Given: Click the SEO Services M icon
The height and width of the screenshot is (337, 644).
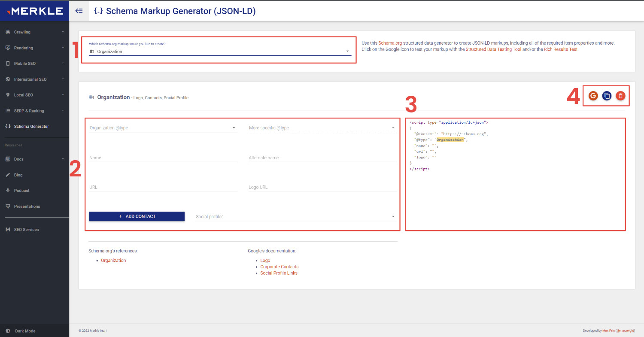Looking at the screenshot, I should (8, 230).
